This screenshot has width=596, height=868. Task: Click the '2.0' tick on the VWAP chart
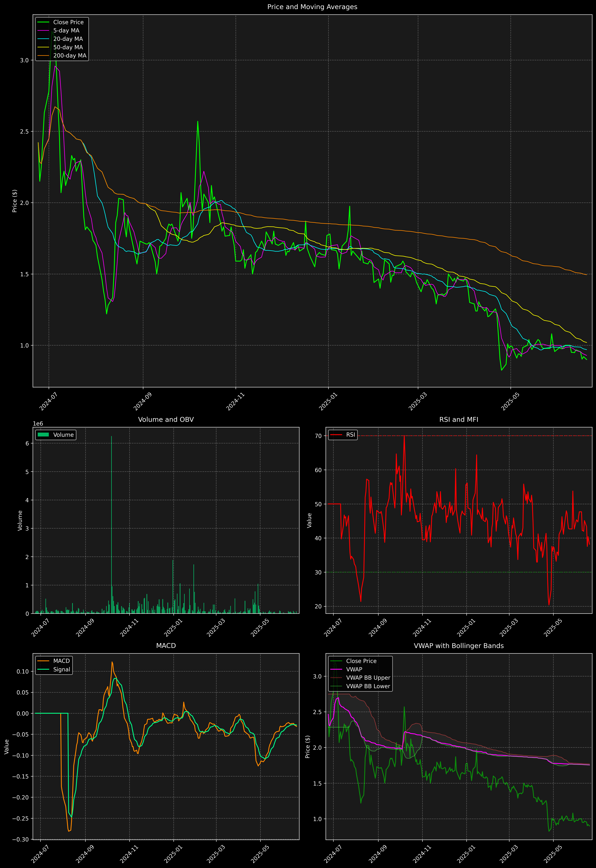pyautogui.click(x=317, y=748)
